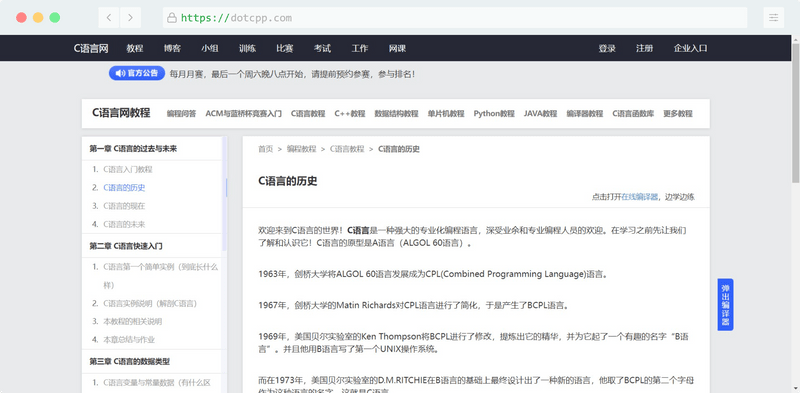The width and height of the screenshot is (800, 393).
Task: Open the 在线编译器 link
Action: [639, 197]
